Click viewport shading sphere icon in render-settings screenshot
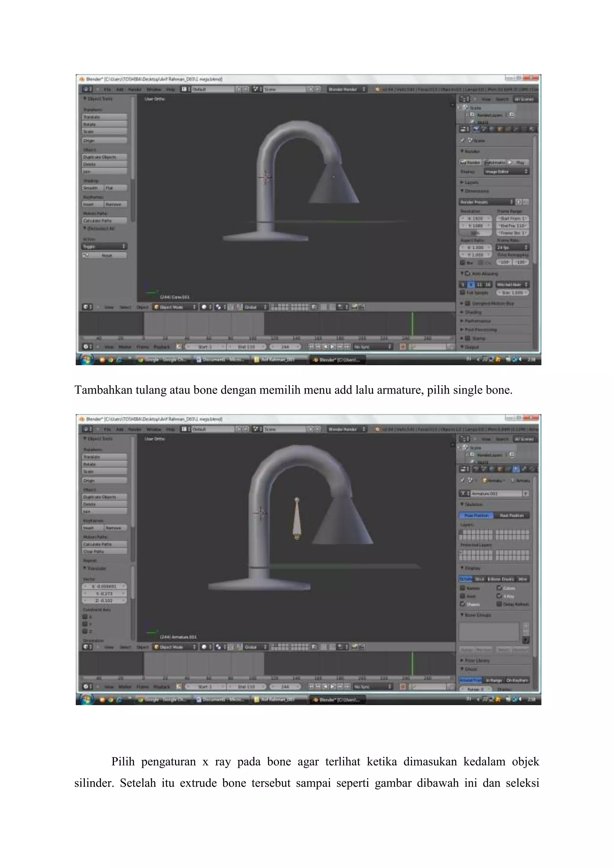Viewport: 614px width, 868px height. (x=206, y=307)
